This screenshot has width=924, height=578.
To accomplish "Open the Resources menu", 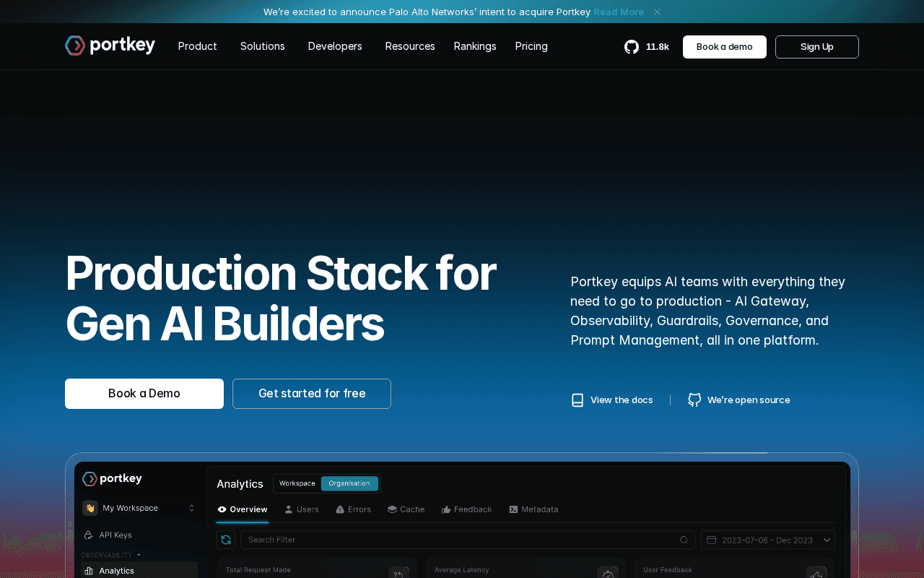I will [x=410, y=46].
